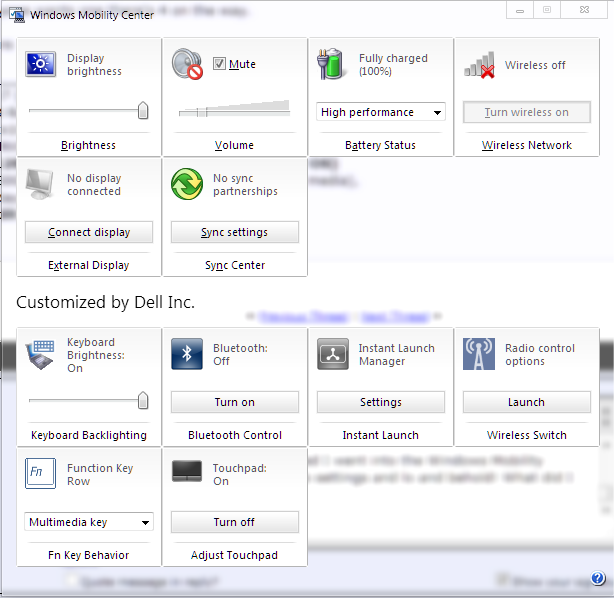Click the Volume tile label
The height and width of the screenshot is (598, 614).
(x=234, y=145)
